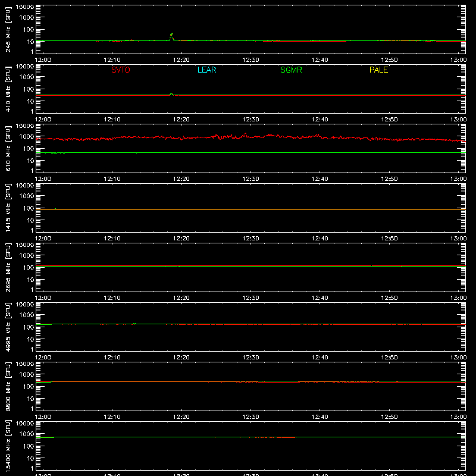Click 12:20 time label of the 245 MHz plot

[181, 60]
